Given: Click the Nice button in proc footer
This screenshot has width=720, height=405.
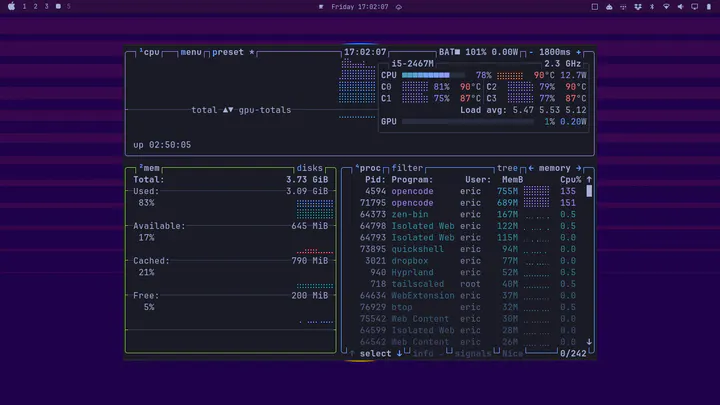Looking at the screenshot, I should (x=512, y=354).
